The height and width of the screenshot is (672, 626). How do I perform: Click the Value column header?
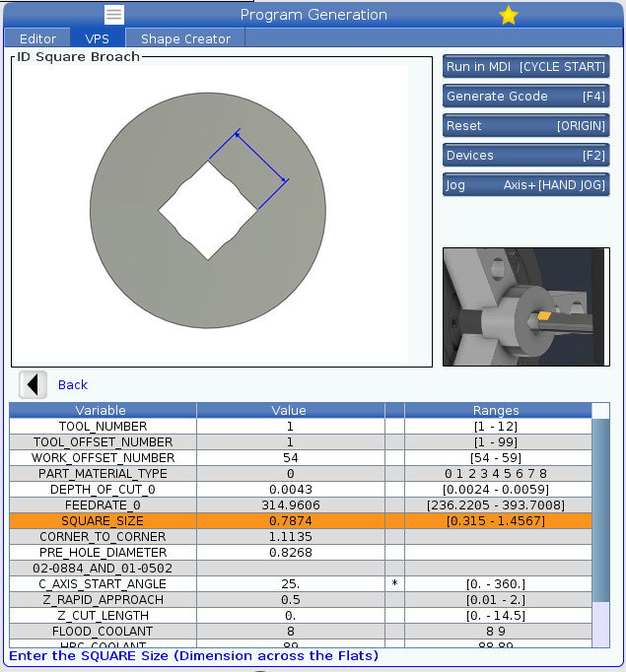(291, 411)
